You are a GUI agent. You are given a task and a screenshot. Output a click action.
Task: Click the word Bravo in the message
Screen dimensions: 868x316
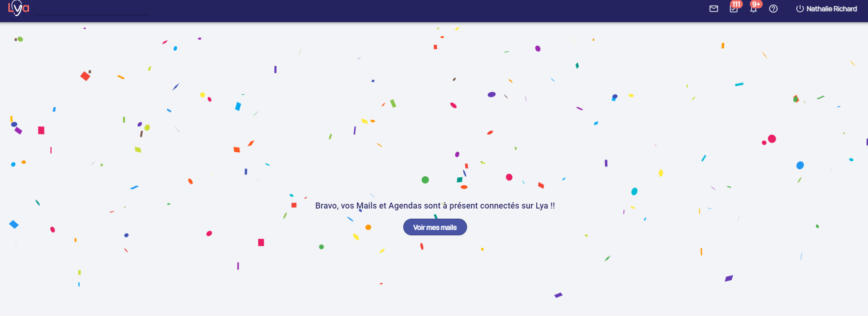(x=326, y=206)
